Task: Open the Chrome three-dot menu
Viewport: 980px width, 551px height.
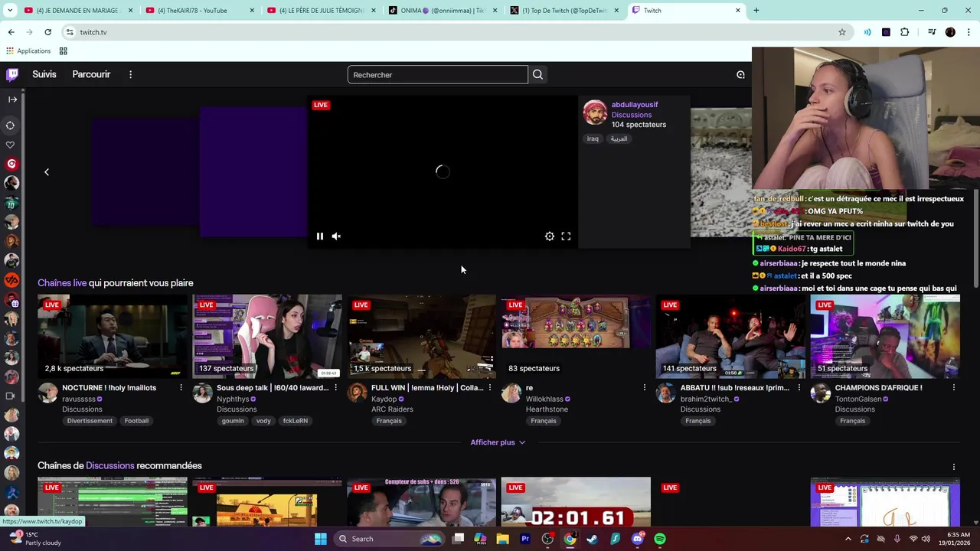Action: click(x=969, y=32)
